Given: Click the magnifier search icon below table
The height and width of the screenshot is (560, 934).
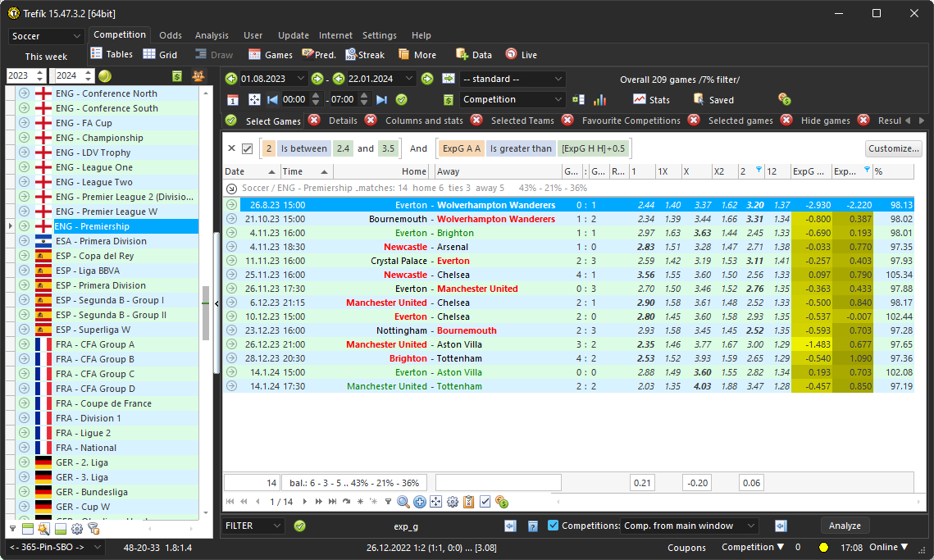Looking at the screenshot, I should pos(403,502).
